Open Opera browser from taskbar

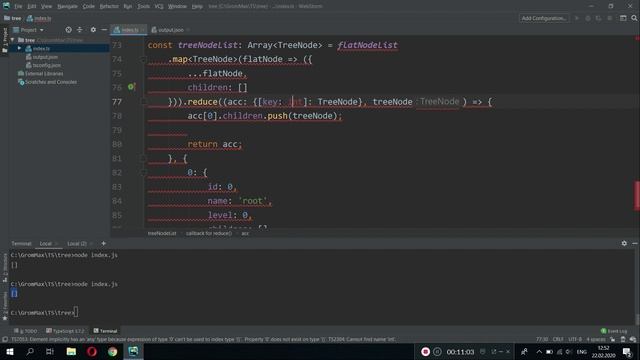point(92,351)
